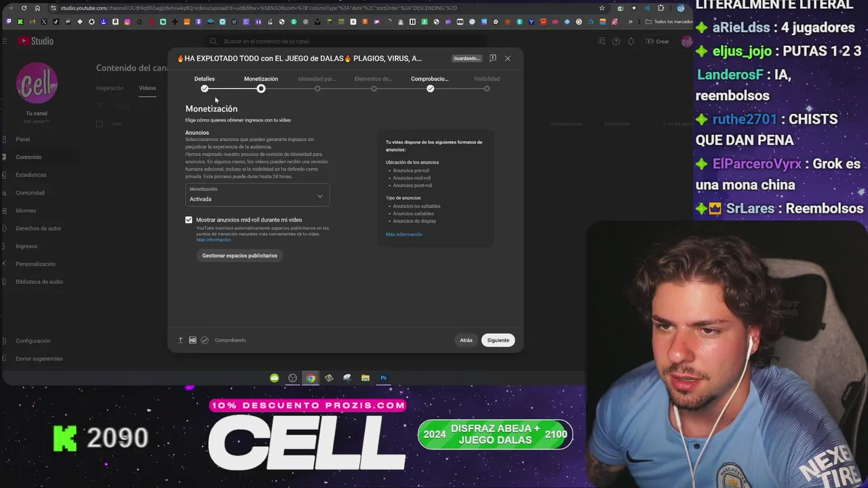
Task: Click the HD processing icon
Action: tap(193, 340)
